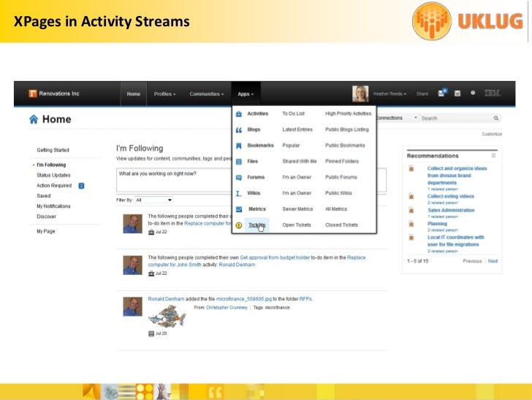This screenshot has width=532, height=400.
Task: Open Heather Reeds user dropdown
Action: tap(389, 94)
